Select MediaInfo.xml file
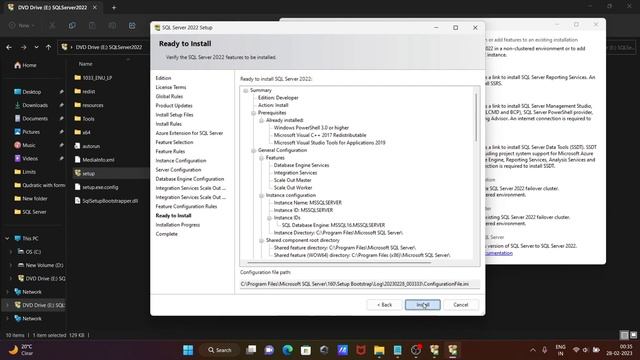Screen dimensions: 640x360 pos(94,160)
